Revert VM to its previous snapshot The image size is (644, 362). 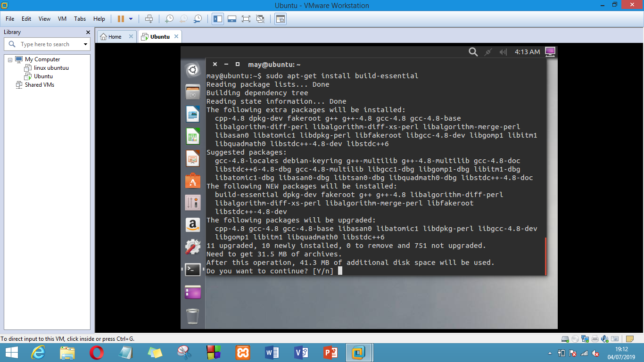click(183, 19)
